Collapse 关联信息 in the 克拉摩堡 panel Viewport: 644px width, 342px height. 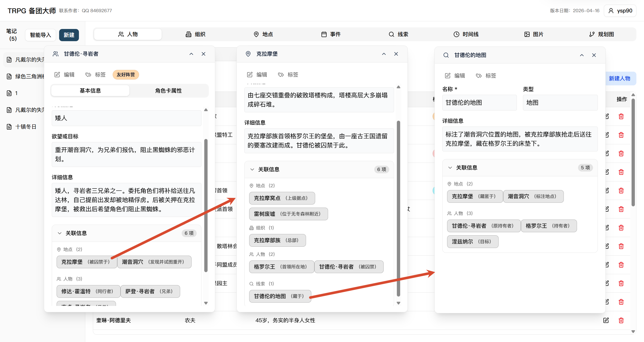(x=319, y=169)
